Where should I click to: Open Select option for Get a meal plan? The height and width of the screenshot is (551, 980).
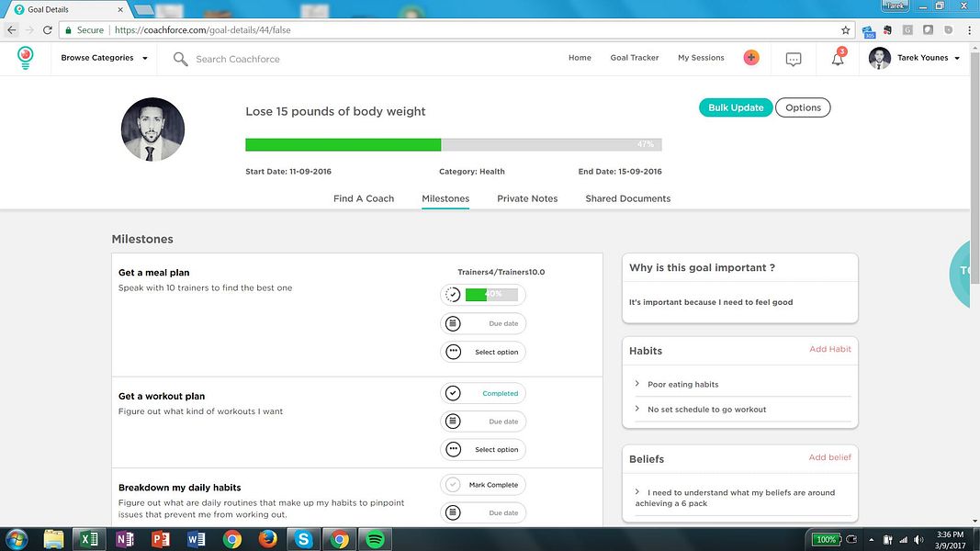(x=483, y=352)
